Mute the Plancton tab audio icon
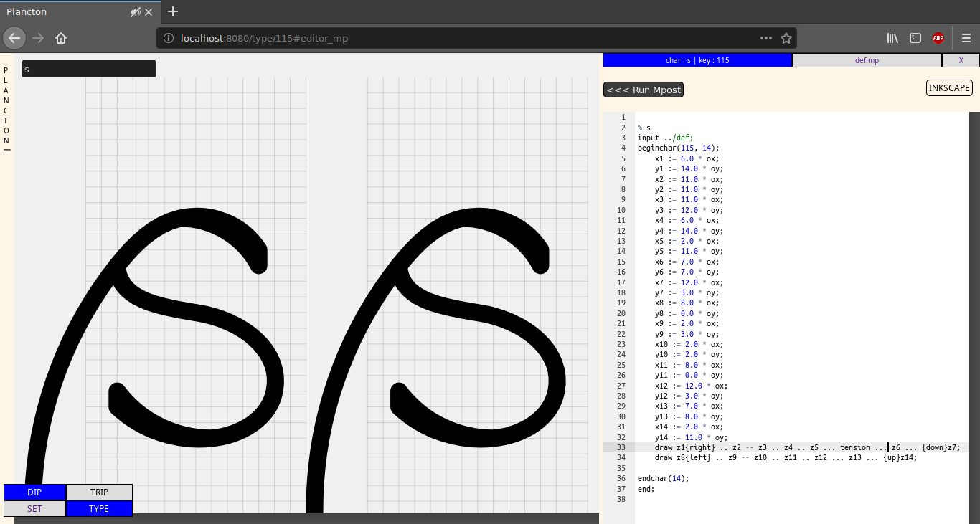Screen dimensions: 980x524 (136, 12)
